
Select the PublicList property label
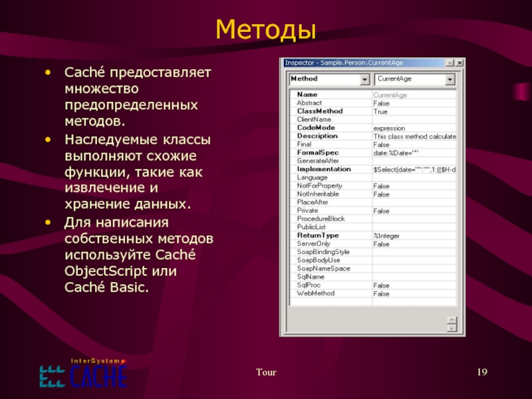[311, 227]
